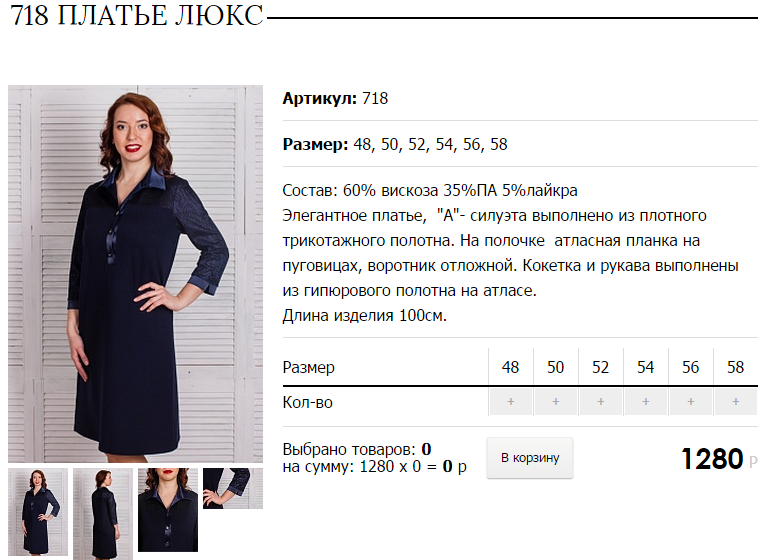Image resolution: width=771 pixels, height=560 pixels.
Task: Click the 'Длина изделия 100см' description line
Action: pyautogui.click(x=364, y=316)
